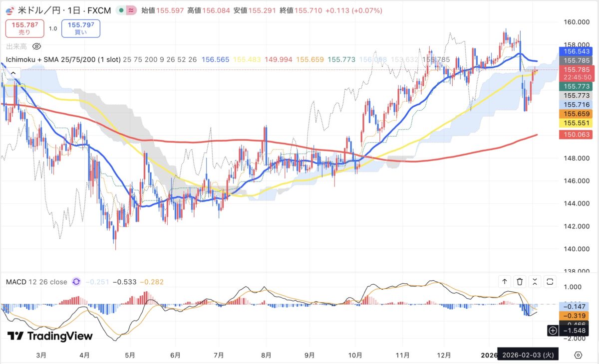Click the blue 156.543 price scale label
Screen dimensions: 599x364
577,51
